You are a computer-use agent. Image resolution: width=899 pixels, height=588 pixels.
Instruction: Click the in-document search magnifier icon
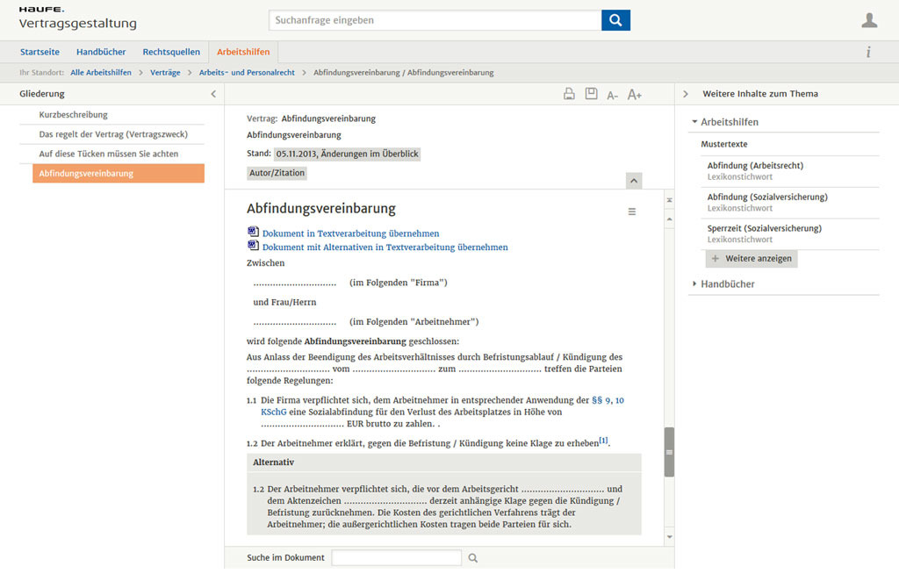[472, 557]
